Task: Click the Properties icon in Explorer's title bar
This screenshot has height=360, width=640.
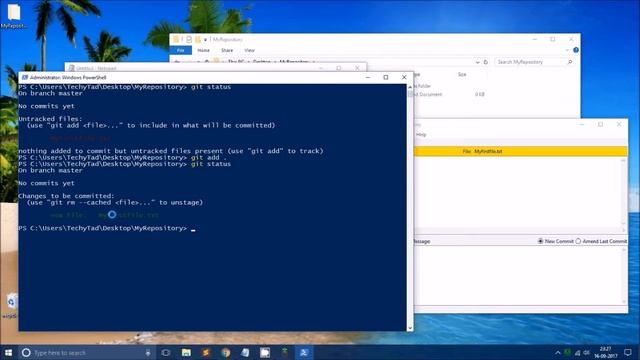Action: pos(189,39)
